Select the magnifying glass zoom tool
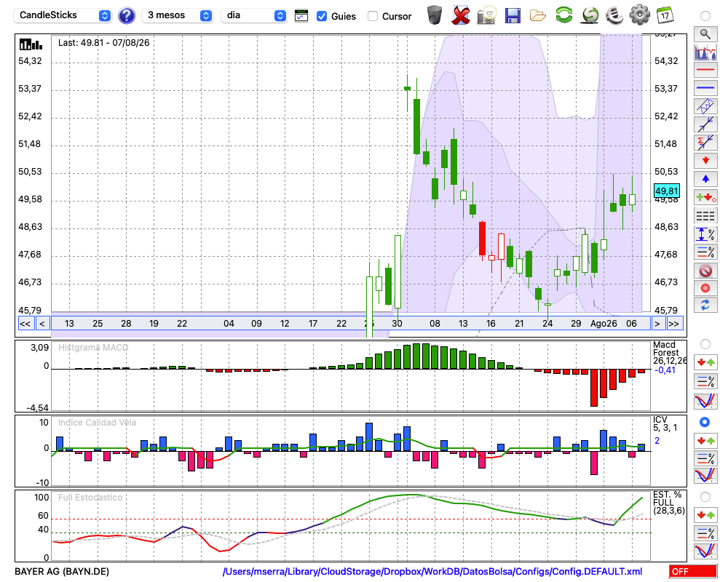The width and height of the screenshot is (728, 582). coord(705,34)
